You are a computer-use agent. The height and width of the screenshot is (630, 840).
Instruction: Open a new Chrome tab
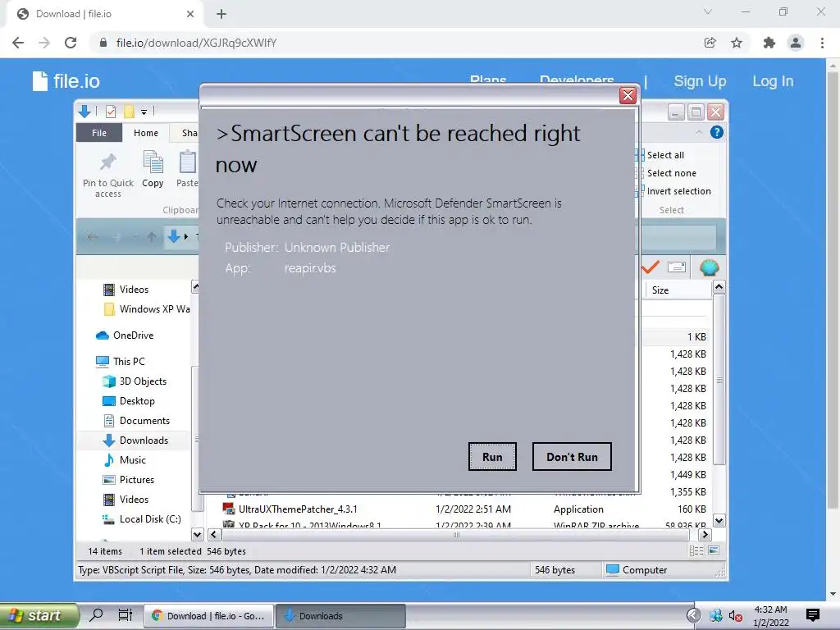coord(221,14)
